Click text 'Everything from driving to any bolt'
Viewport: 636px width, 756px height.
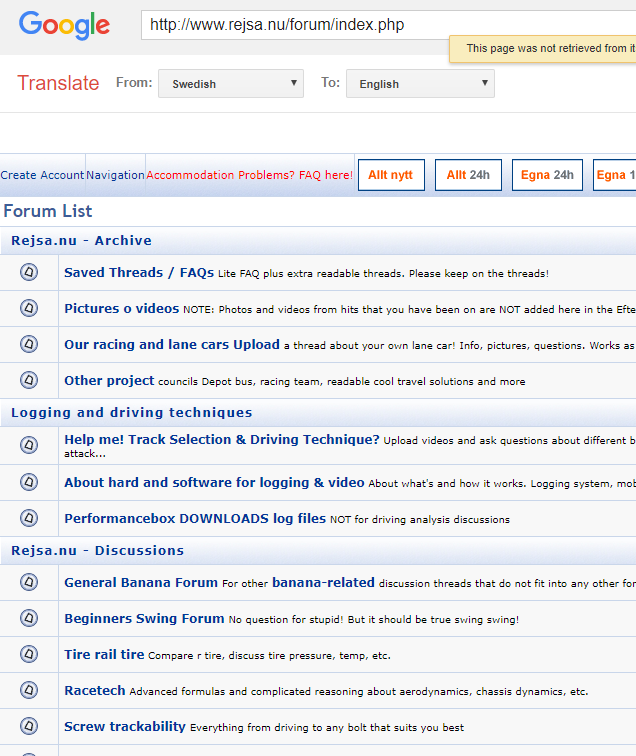[x=282, y=728]
